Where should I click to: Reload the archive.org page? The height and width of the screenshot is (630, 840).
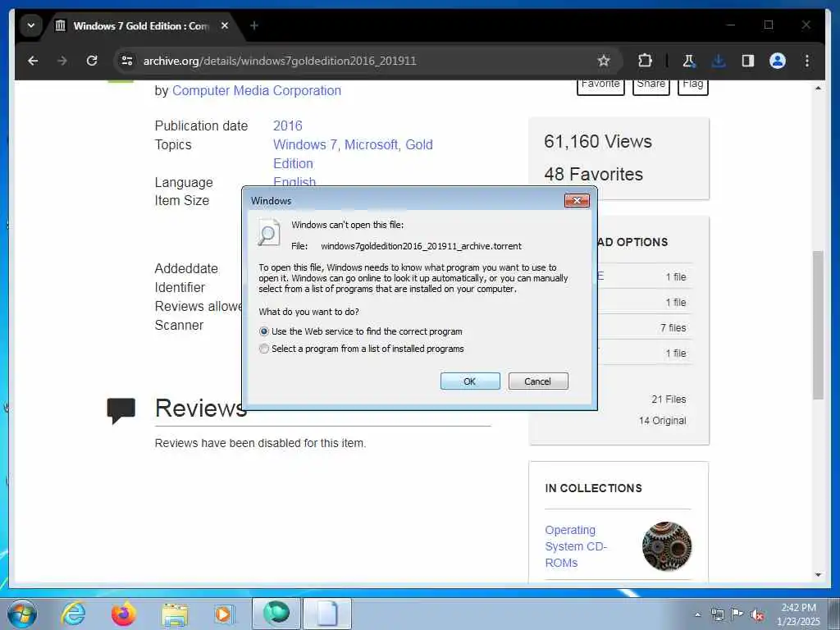92,61
